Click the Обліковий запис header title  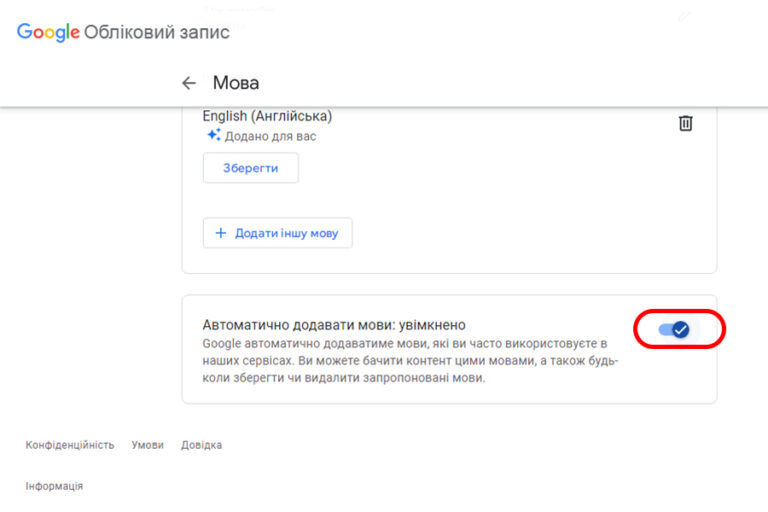157,32
